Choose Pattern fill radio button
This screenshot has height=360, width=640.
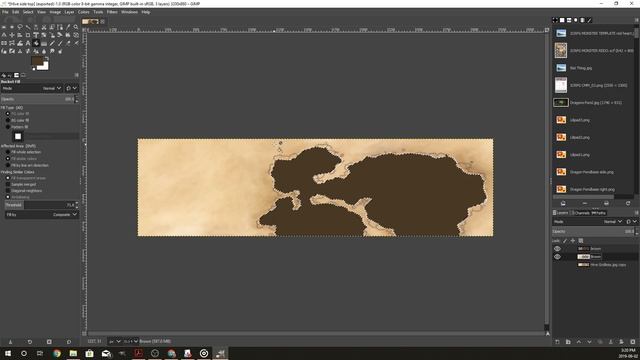8,127
